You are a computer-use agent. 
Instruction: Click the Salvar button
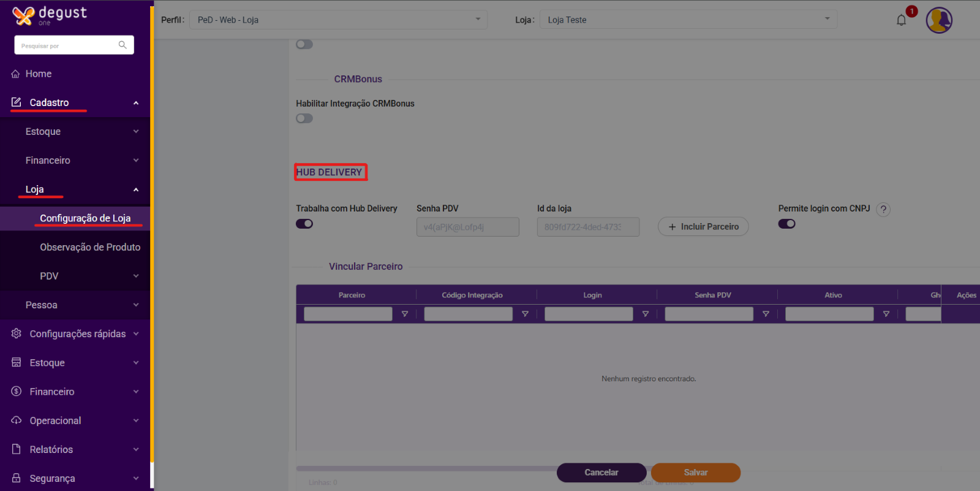click(695, 473)
